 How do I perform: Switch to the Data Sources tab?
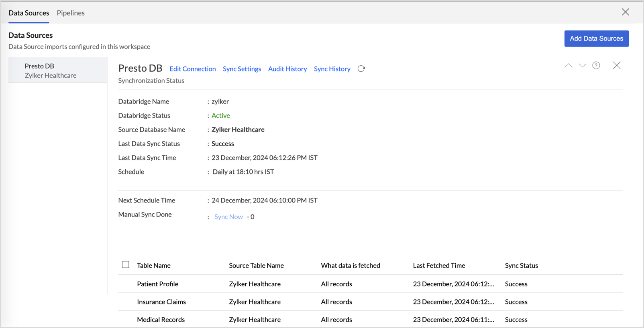pos(29,13)
